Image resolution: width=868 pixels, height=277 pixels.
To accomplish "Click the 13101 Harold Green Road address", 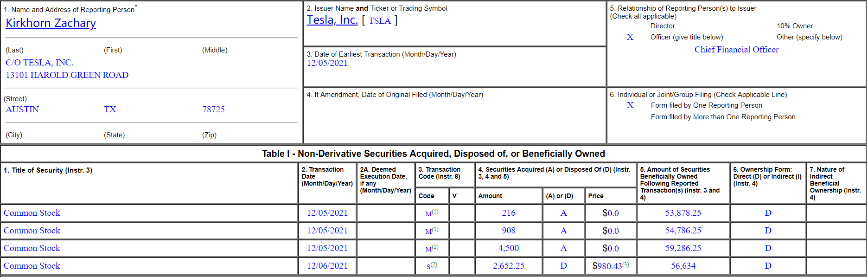I will click(x=67, y=75).
